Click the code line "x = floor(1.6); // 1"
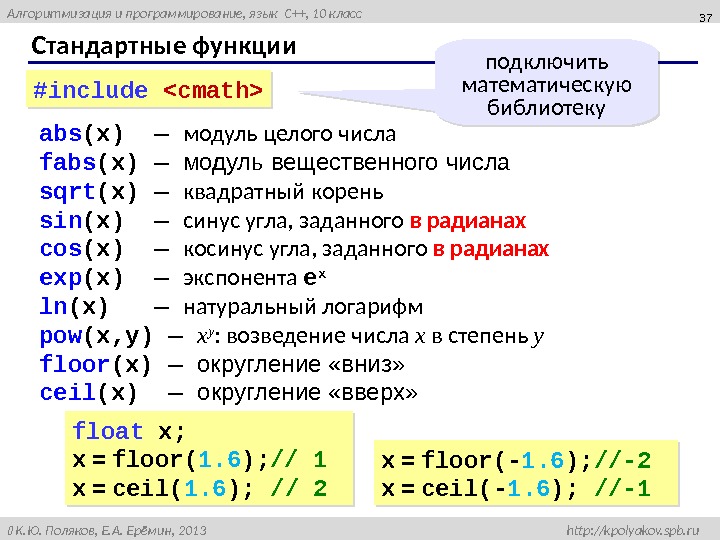The width and height of the screenshot is (720, 540). (x=200, y=460)
